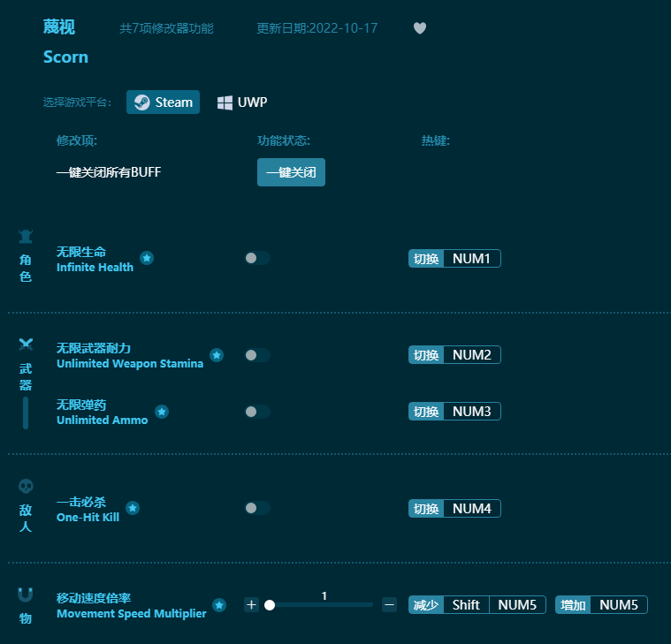Viewport: 671px width, 644px height.
Task: Click the star icon beside One-Hit Kill
Action: point(133,508)
